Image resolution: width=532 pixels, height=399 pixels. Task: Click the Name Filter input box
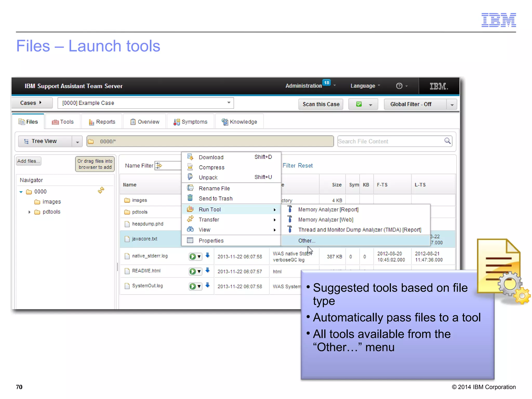click(x=168, y=165)
